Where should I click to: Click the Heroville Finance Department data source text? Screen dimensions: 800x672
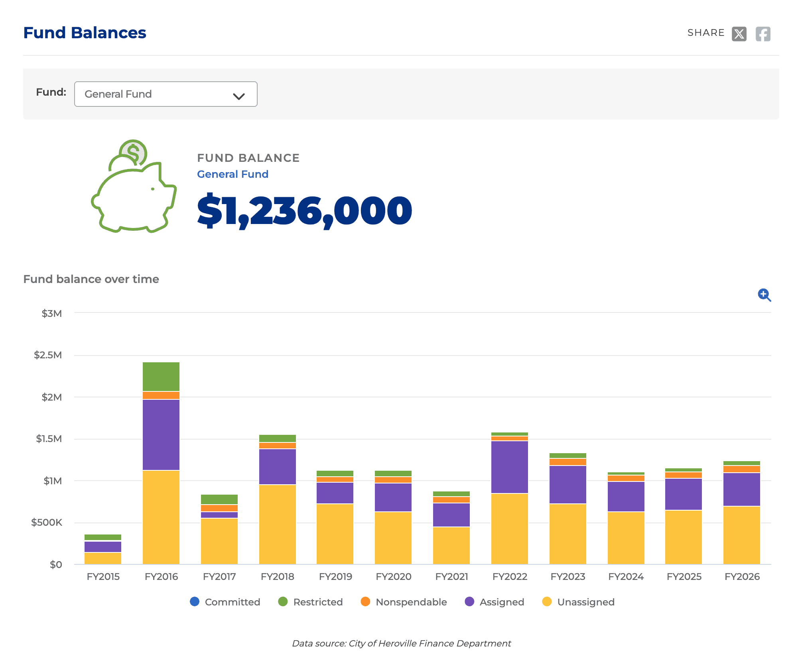402,643
